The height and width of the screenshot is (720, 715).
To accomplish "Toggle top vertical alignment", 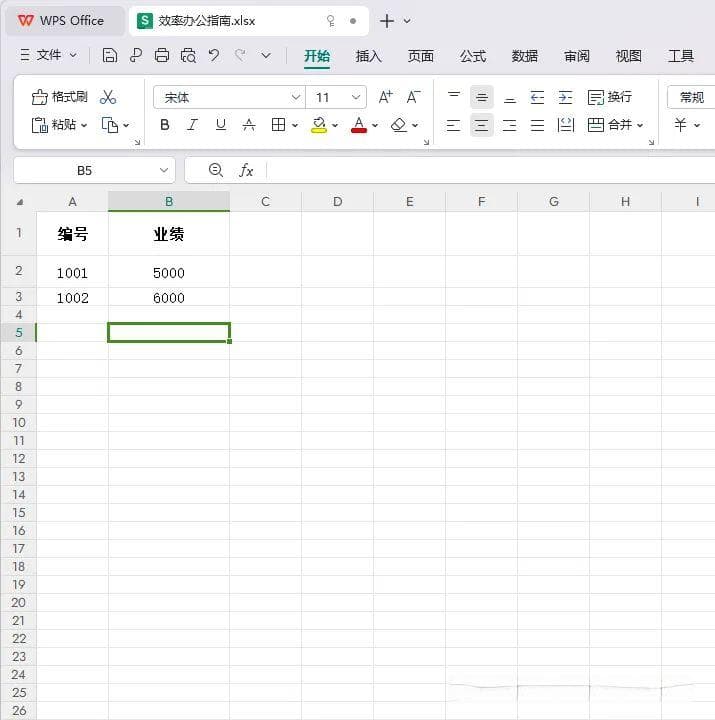I will click(x=454, y=97).
